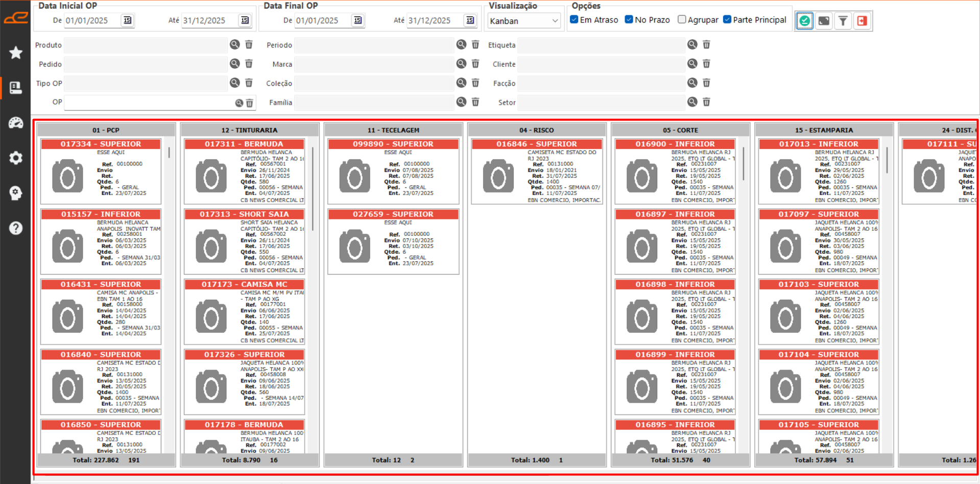Expand the Visualização Kanban dropdown

(x=524, y=21)
